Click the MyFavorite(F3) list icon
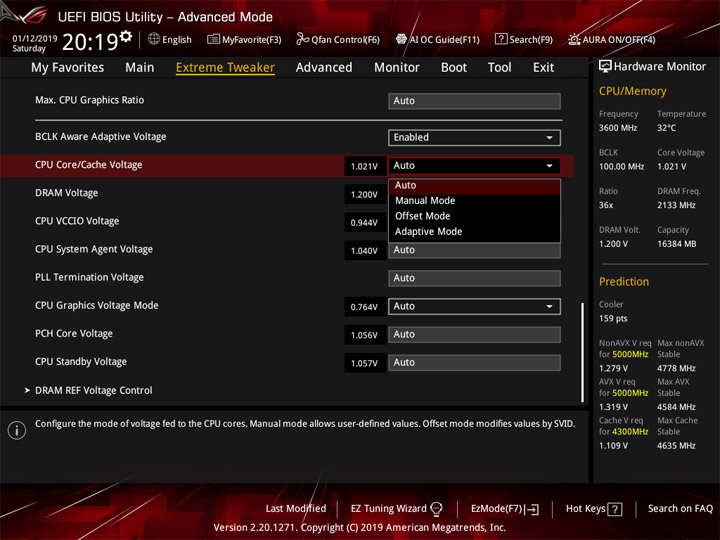Image resolution: width=720 pixels, height=540 pixels. (x=213, y=39)
